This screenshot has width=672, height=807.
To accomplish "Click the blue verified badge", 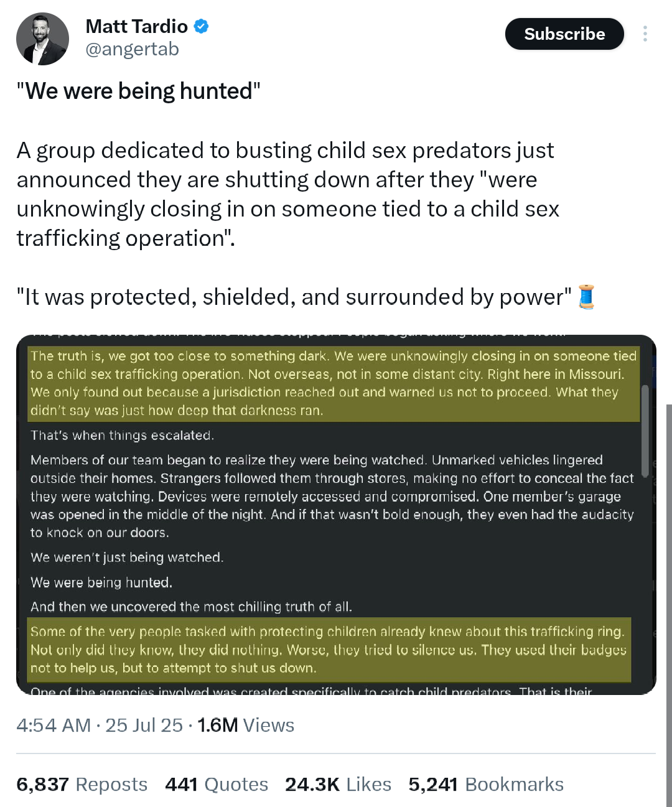I will (201, 27).
